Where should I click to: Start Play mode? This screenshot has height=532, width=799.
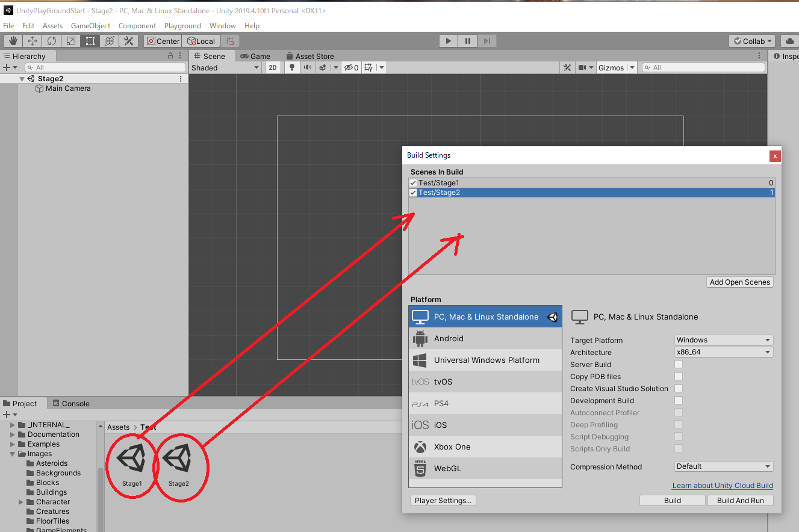click(x=448, y=41)
